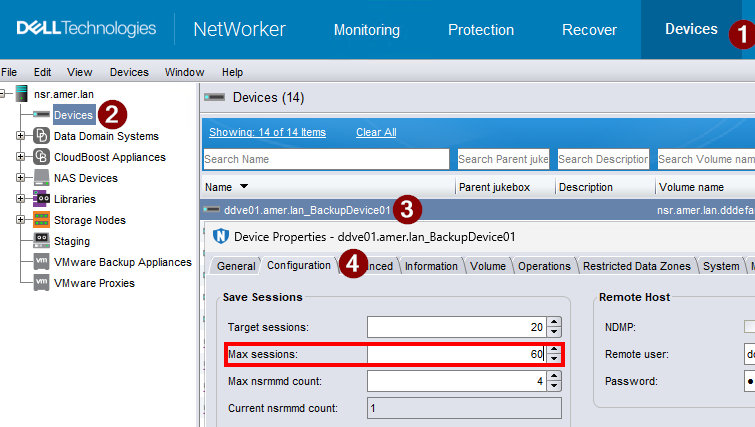Click the CloudBoost Appliances icon
Image resolution: width=755 pixels, height=427 pixels.
(x=41, y=157)
